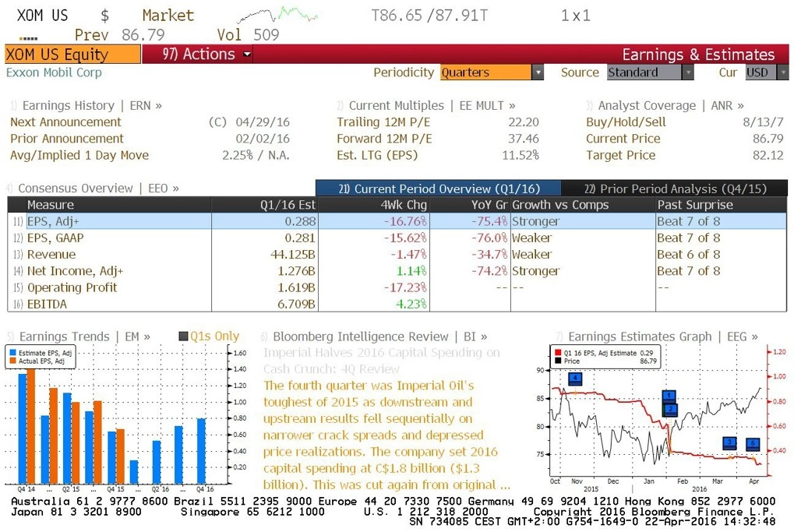The image size is (794, 532).
Task: Open the Current Multiples | EE MULT link
Action: (432, 105)
